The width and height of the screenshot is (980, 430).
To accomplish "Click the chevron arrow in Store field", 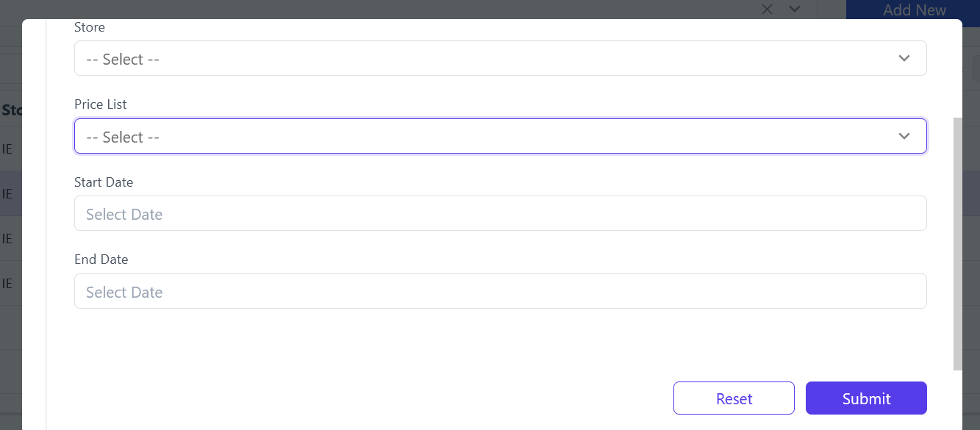I will point(904,58).
